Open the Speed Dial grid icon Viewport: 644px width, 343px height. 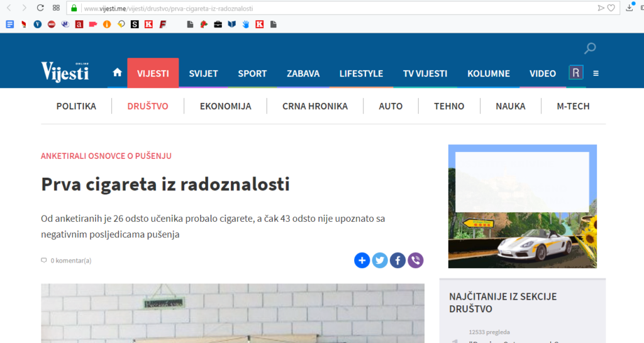click(x=56, y=8)
